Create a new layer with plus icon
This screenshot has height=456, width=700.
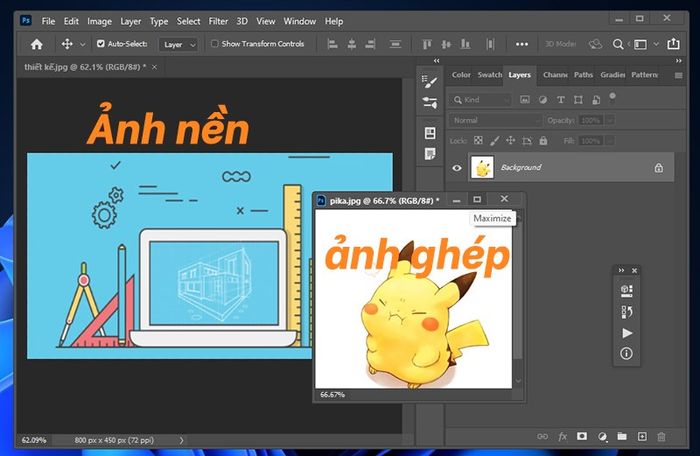[x=642, y=436]
